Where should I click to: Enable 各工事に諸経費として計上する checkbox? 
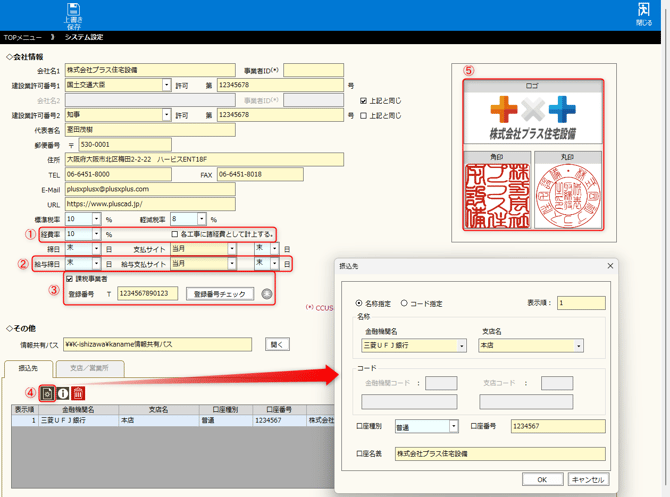175,234
